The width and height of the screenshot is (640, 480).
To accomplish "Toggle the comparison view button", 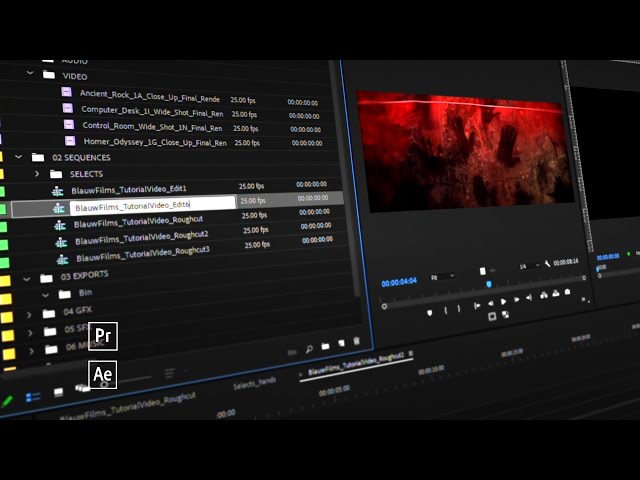I will [x=505, y=314].
